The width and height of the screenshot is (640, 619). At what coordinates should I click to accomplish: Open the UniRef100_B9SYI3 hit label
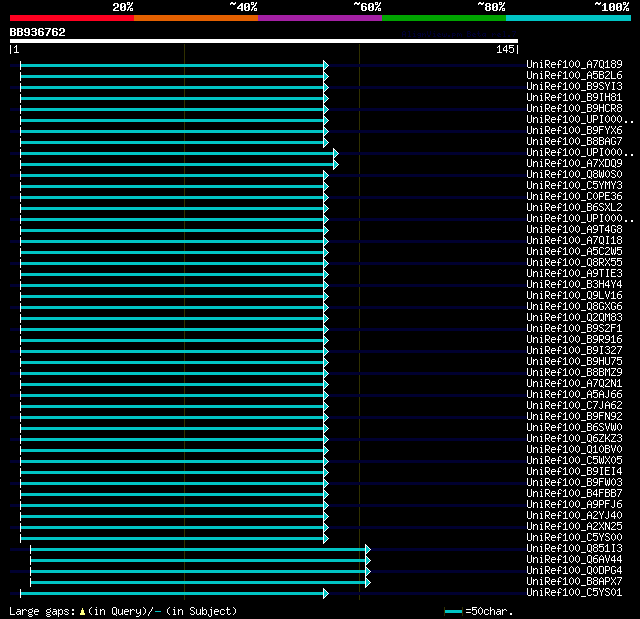click(574, 87)
